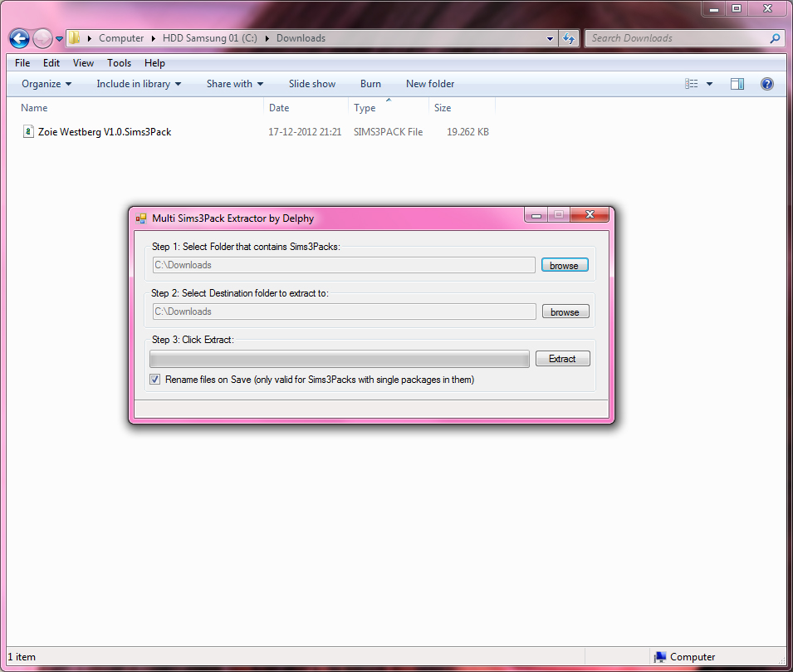The width and height of the screenshot is (793, 672).
Task: Expand the arrow before Computer breadcrumb
Action: click(90, 38)
